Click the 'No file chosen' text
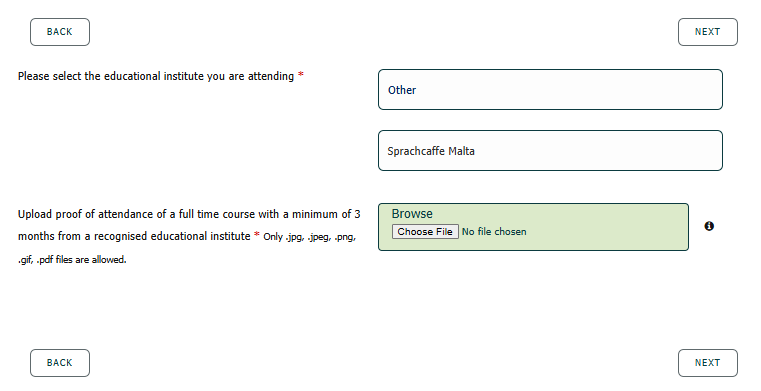 (494, 232)
